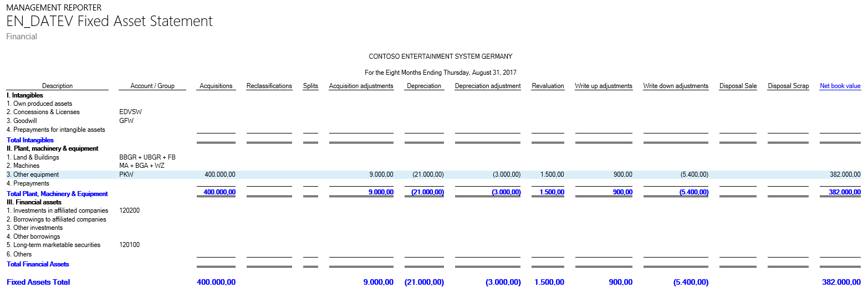Click the PKW account group cell
This screenshot has width=868, height=293.
point(126,174)
